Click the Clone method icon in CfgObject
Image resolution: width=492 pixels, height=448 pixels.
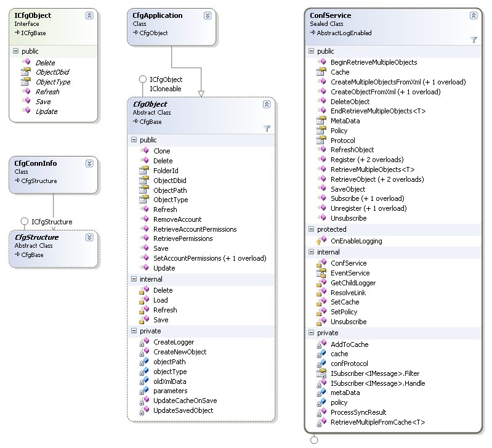pyautogui.click(x=144, y=151)
